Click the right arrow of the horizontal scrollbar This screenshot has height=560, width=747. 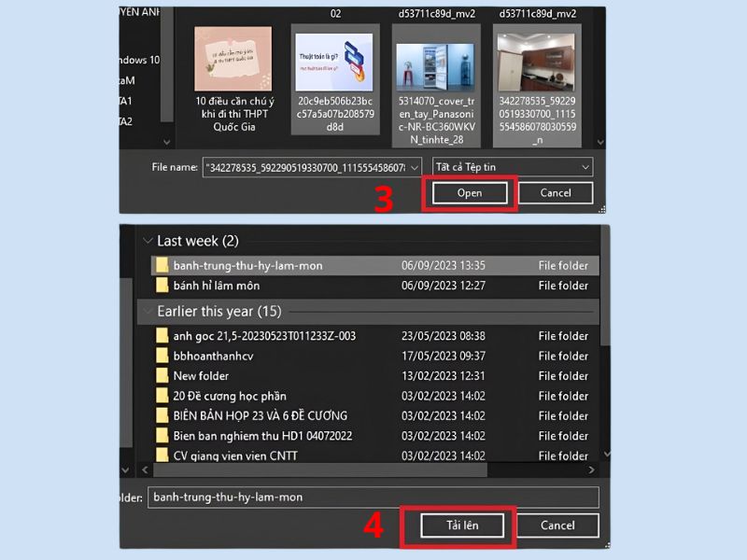(591, 470)
